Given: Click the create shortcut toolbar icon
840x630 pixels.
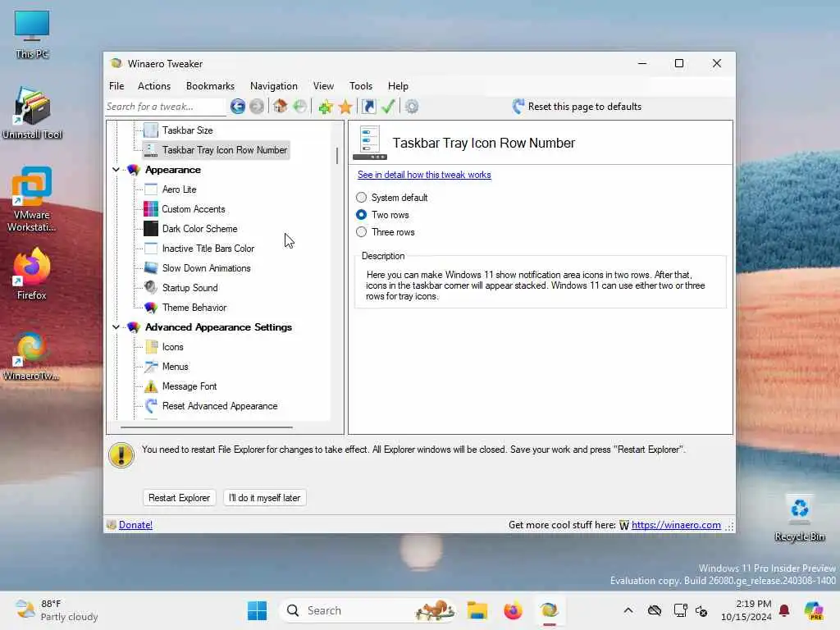Looking at the screenshot, I should [368, 107].
